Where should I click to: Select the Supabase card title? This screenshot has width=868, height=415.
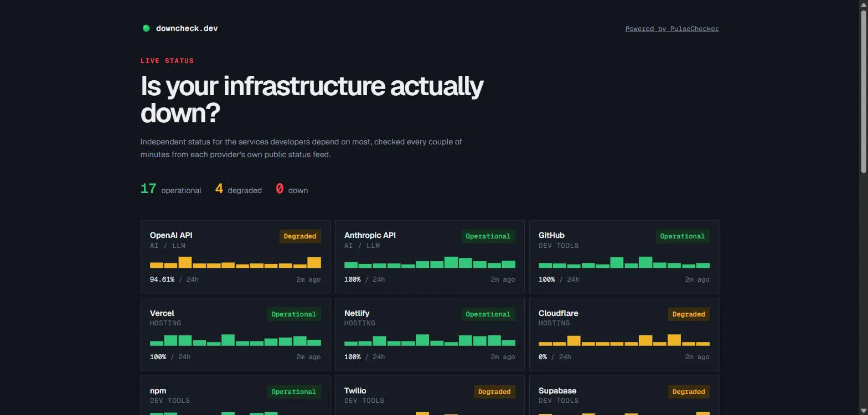(x=557, y=391)
